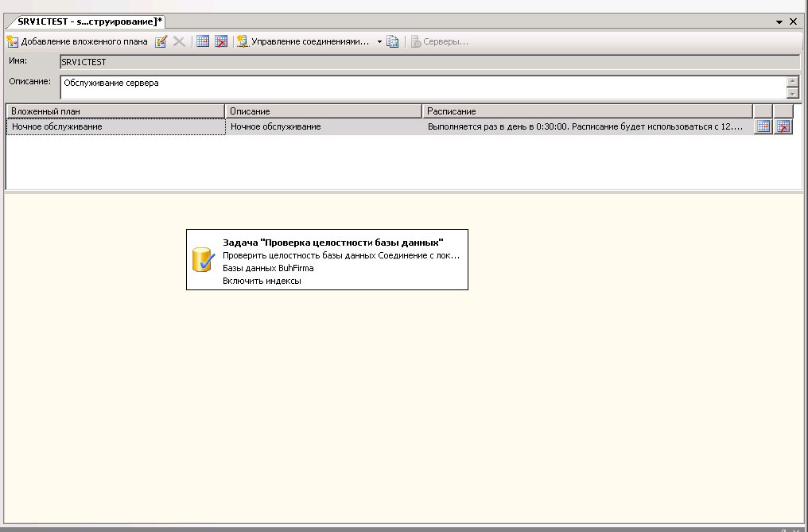Click the toolbar remove schedule icon

(221, 41)
